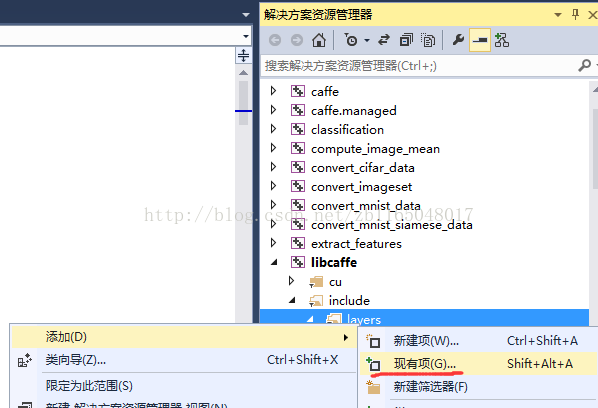Click the editor scrollbar up arrow

243,72
